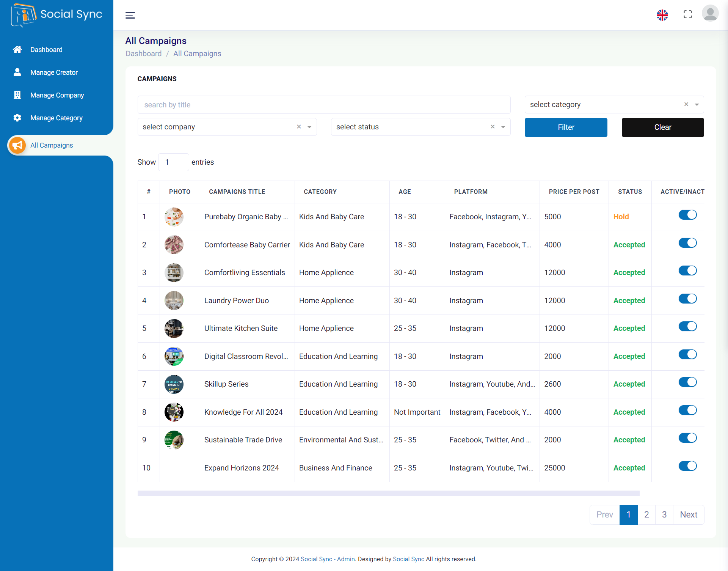The image size is (728, 571).
Task: Toggle fullscreen mode from the top bar
Action: tap(688, 14)
